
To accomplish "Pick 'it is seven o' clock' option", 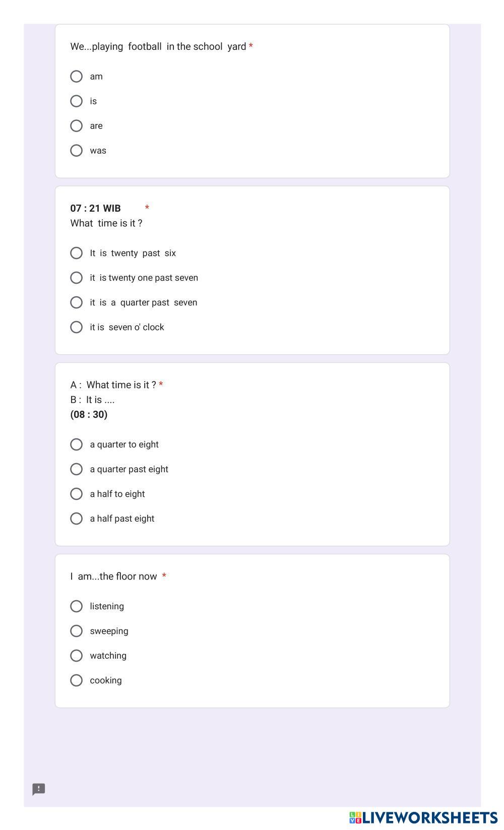I will click(x=76, y=327).
